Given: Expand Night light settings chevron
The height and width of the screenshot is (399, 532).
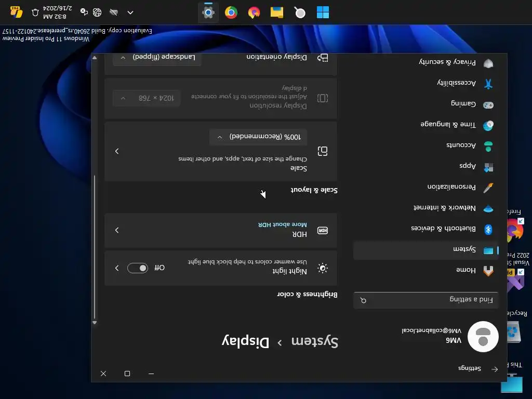Looking at the screenshot, I should click(117, 268).
